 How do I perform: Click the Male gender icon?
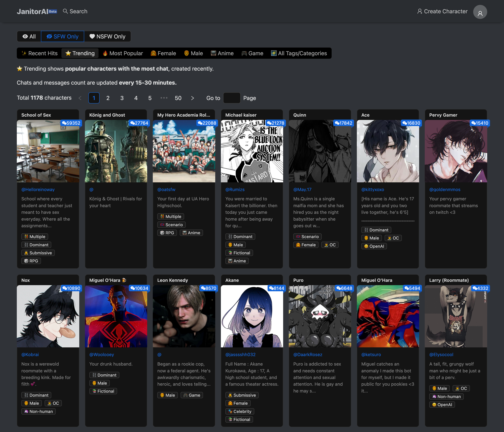point(186,53)
